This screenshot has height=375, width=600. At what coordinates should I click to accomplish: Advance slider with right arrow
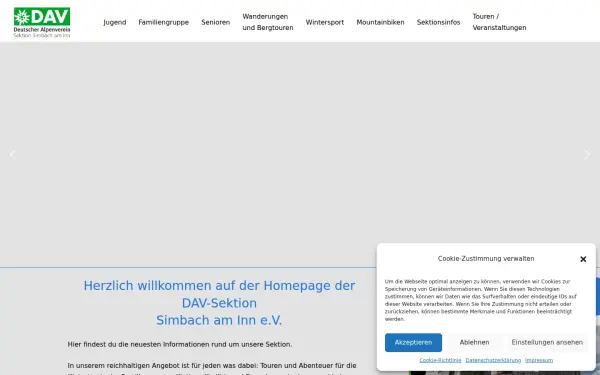[587, 155]
